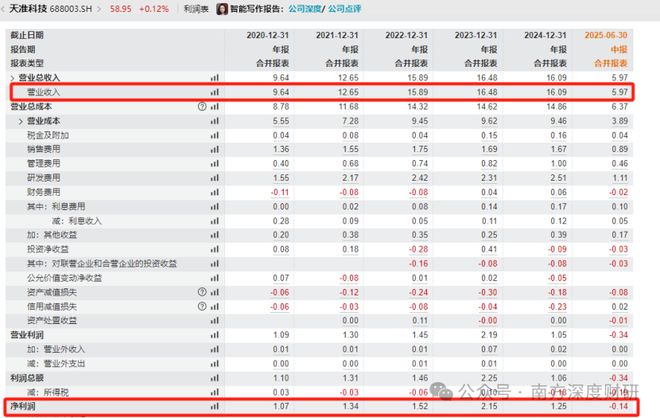Click help icon beside 信用减值损失
The height and width of the screenshot is (418, 660).
point(202,306)
